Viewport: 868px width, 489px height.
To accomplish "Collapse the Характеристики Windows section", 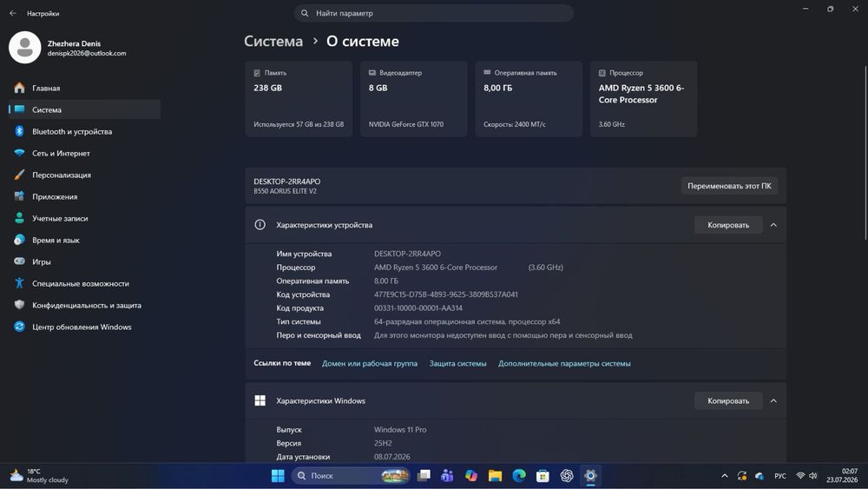I will pyautogui.click(x=773, y=401).
